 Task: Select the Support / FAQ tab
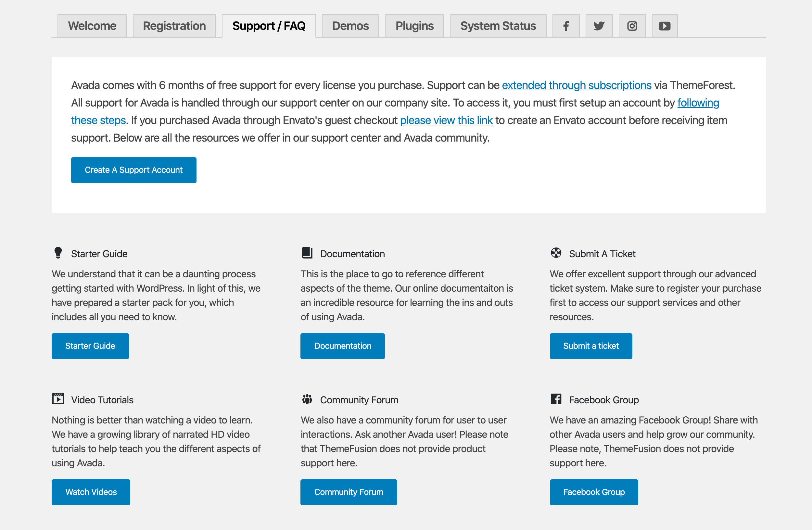pos(269,26)
